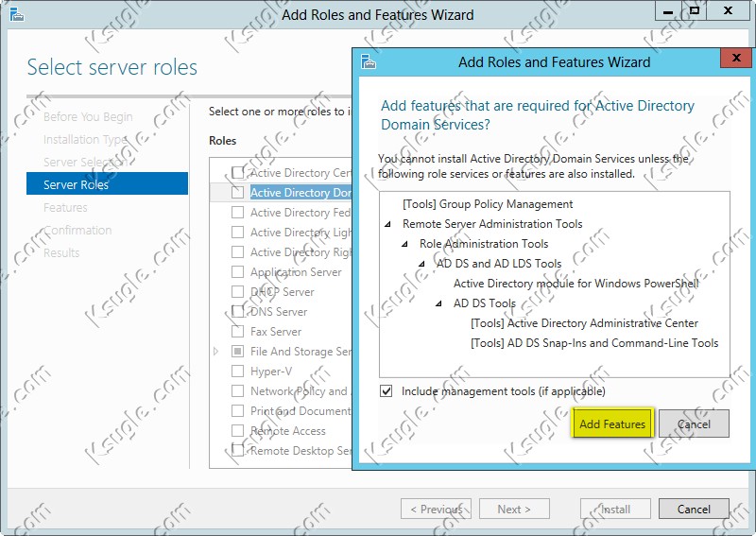Select Remote Server Administration Tools entry
This screenshot has width=756, height=536.
(x=492, y=224)
